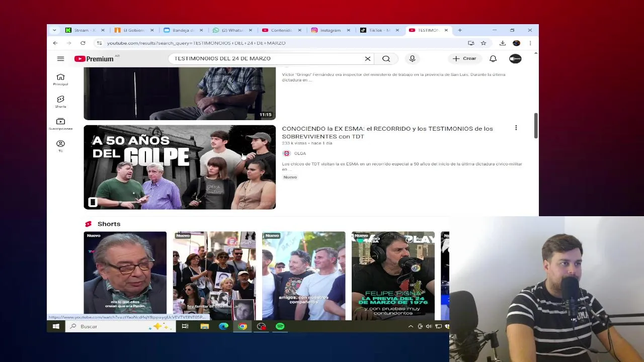This screenshot has height=362, width=644.
Task: Click the browser address bar URL
Action: 196,43
